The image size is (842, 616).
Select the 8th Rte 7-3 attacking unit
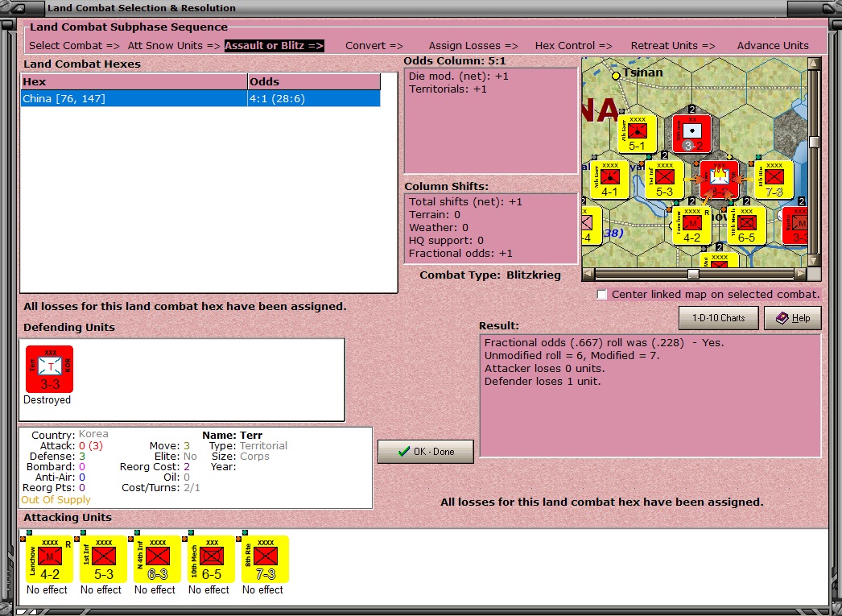[x=266, y=559]
